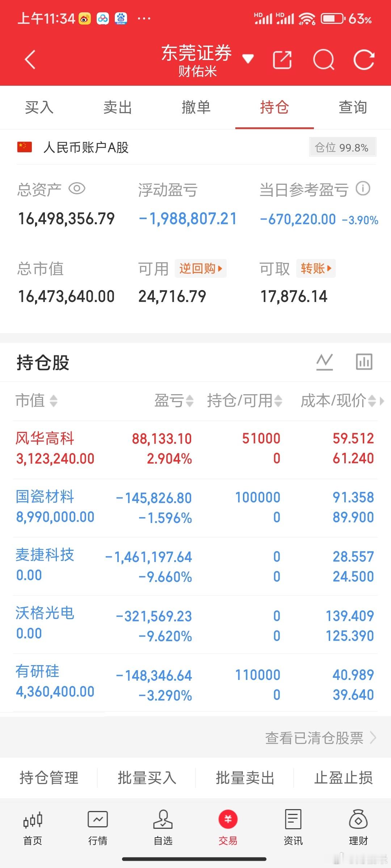Tap the status bar three-dots overflow

coord(144,18)
